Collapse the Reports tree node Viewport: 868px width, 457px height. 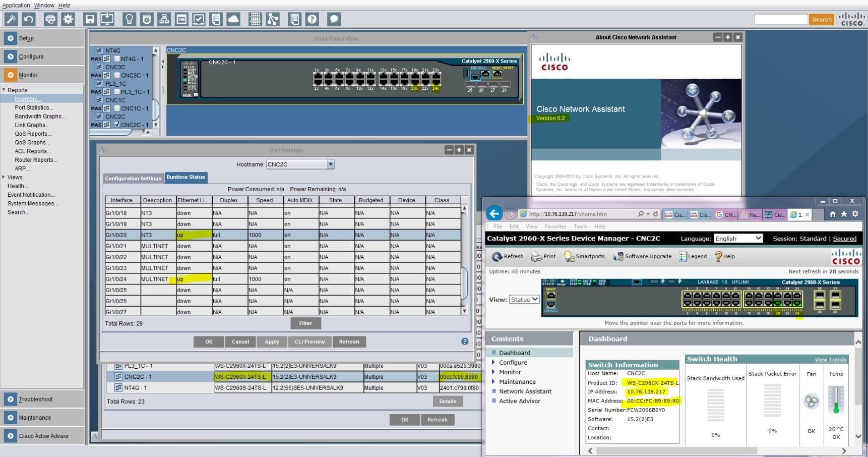click(x=4, y=90)
